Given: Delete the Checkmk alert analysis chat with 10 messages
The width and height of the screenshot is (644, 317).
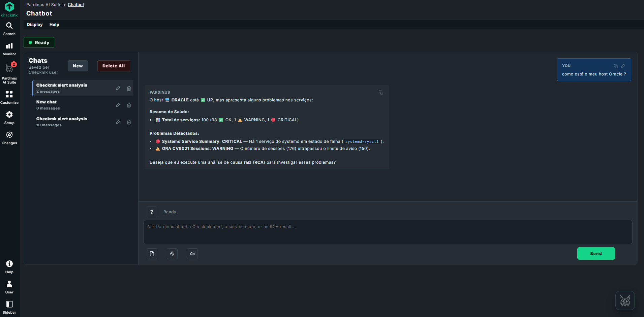Looking at the screenshot, I should pyautogui.click(x=129, y=122).
